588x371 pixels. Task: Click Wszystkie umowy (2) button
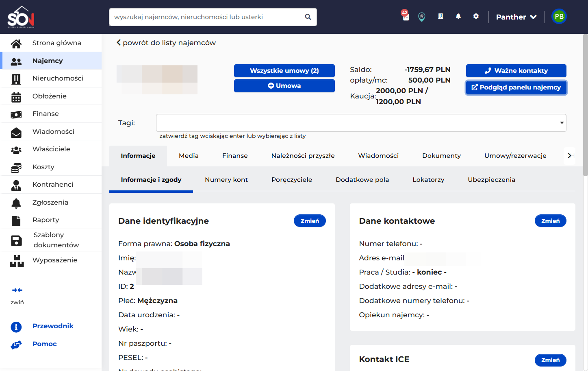point(284,71)
